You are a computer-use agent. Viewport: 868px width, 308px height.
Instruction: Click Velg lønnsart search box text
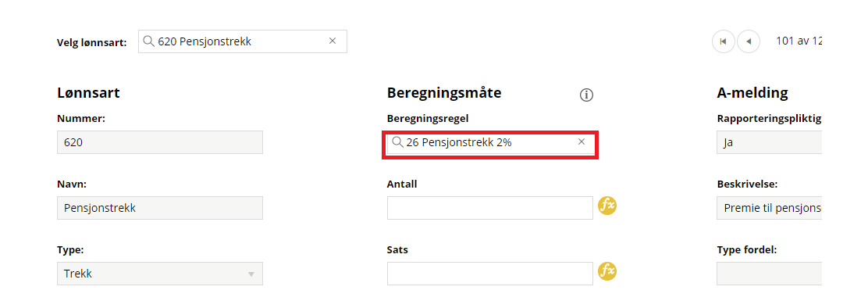tap(205, 41)
